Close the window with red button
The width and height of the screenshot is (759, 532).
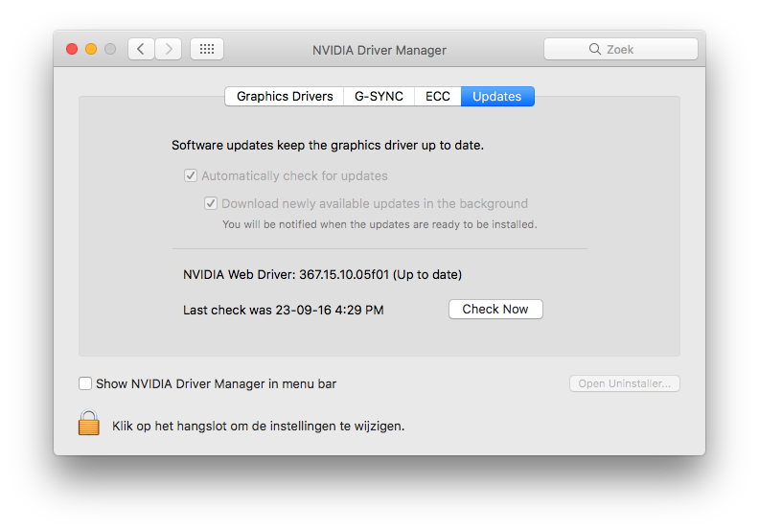(x=72, y=49)
